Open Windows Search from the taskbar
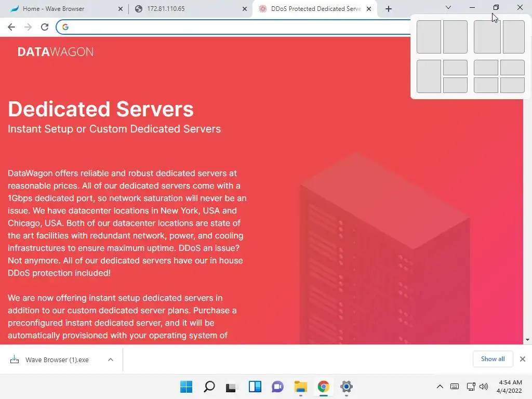The height and width of the screenshot is (399, 532). point(209,387)
